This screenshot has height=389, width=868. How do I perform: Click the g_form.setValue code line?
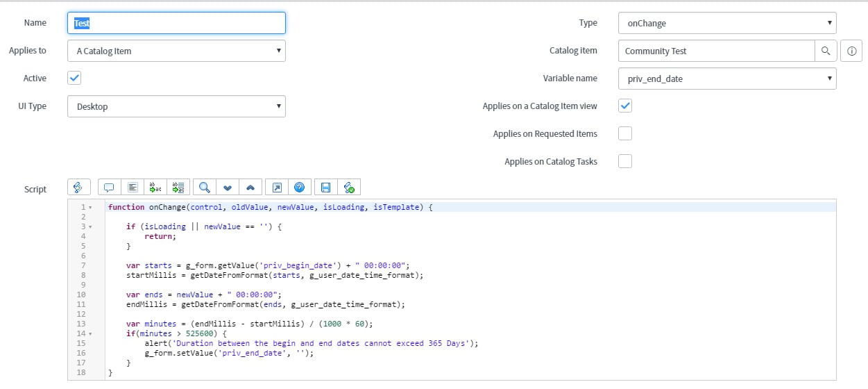pos(229,353)
